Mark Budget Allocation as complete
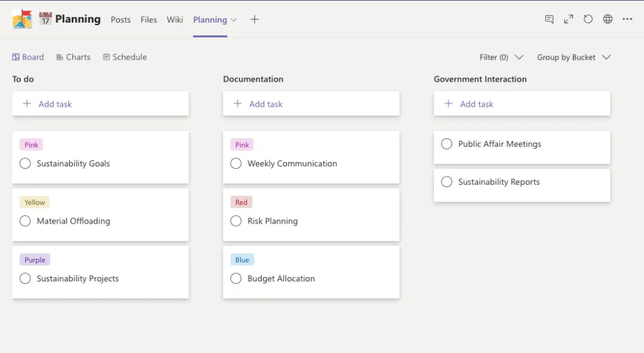The height and width of the screenshot is (353, 644). click(236, 278)
